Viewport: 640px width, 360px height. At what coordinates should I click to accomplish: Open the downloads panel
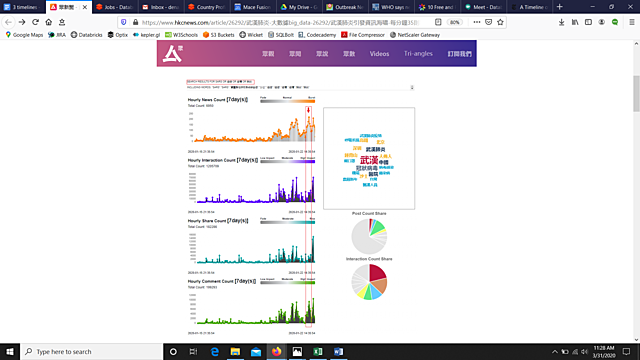pos(562,22)
